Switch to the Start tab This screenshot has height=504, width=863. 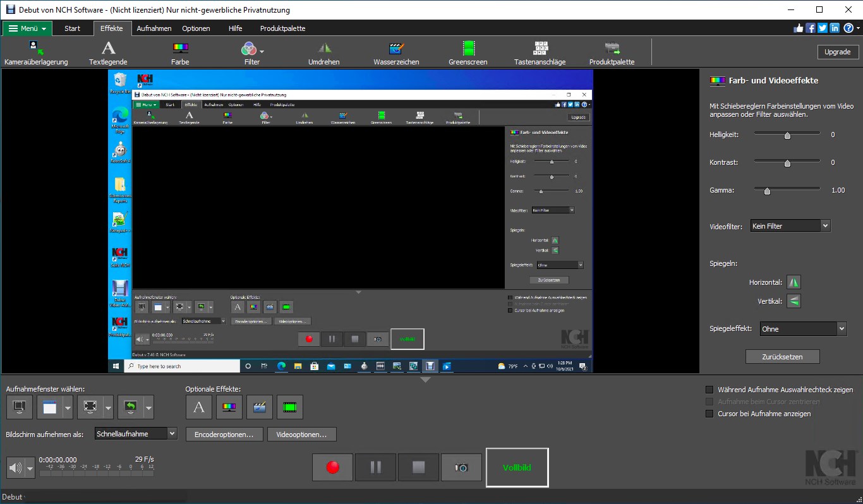coord(73,28)
